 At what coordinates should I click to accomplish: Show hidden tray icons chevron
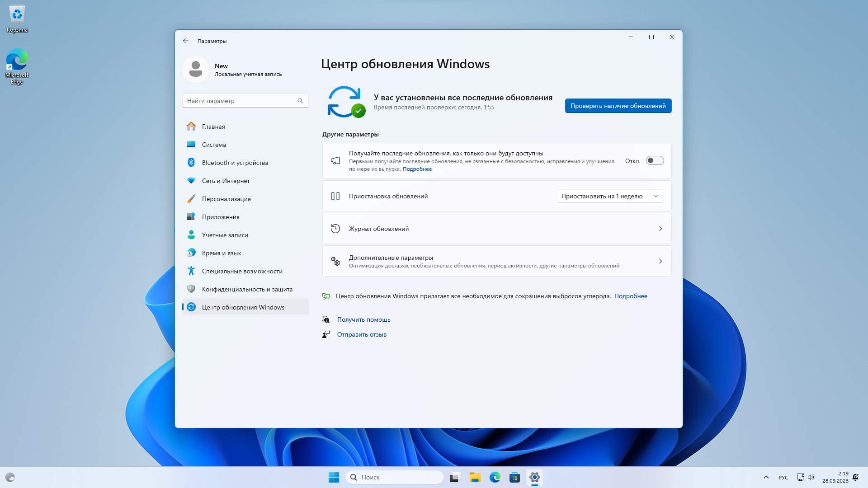pyautogui.click(x=766, y=477)
